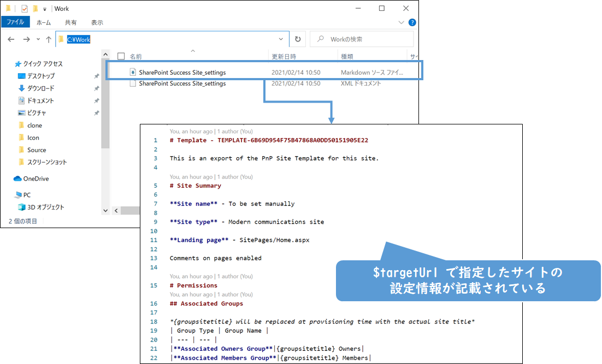Refresh the Work folder view
602x364 pixels.
click(298, 39)
